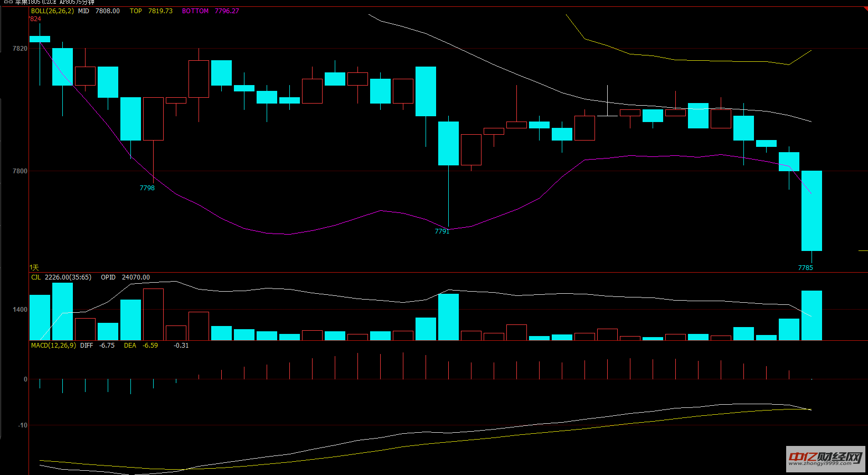868x475 pixels.
Task: Click the BOLL TOP value 7819.73
Action: tap(160, 11)
